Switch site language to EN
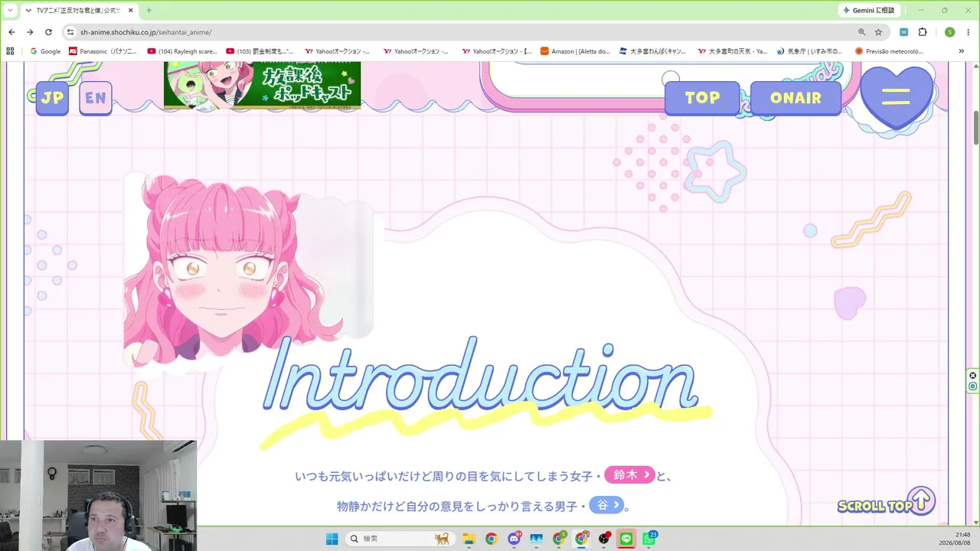The width and height of the screenshot is (980, 551). (x=96, y=98)
